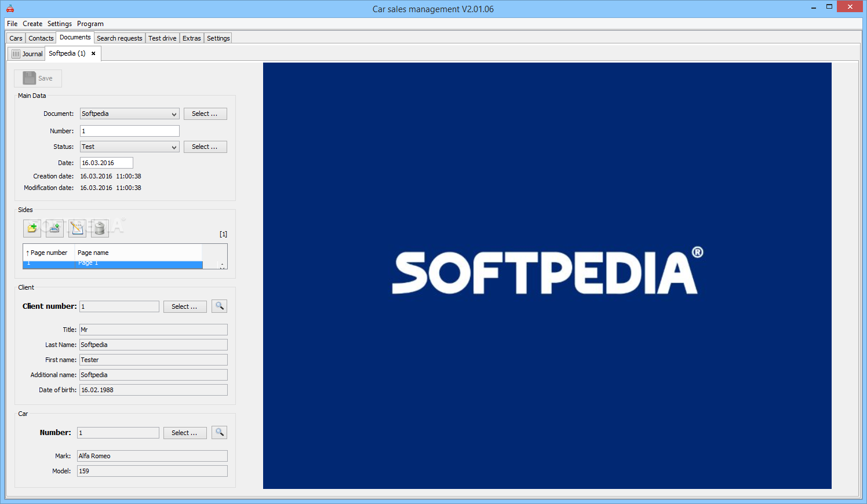Click the Journal tab table icon
The image size is (867, 504).
click(x=16, y=54)
